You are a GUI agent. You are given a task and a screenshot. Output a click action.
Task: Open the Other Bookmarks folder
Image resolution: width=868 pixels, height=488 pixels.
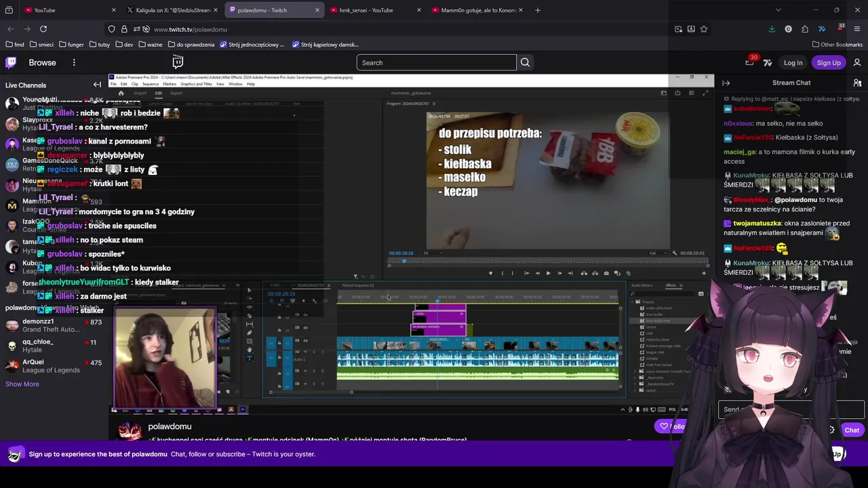coord(837,45)
